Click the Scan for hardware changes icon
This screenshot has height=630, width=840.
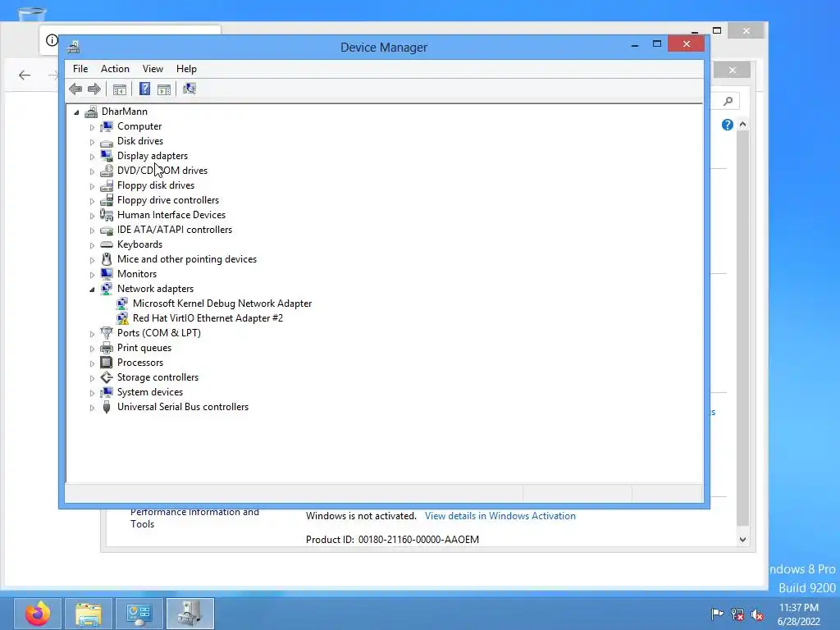(x=189, y=89)
